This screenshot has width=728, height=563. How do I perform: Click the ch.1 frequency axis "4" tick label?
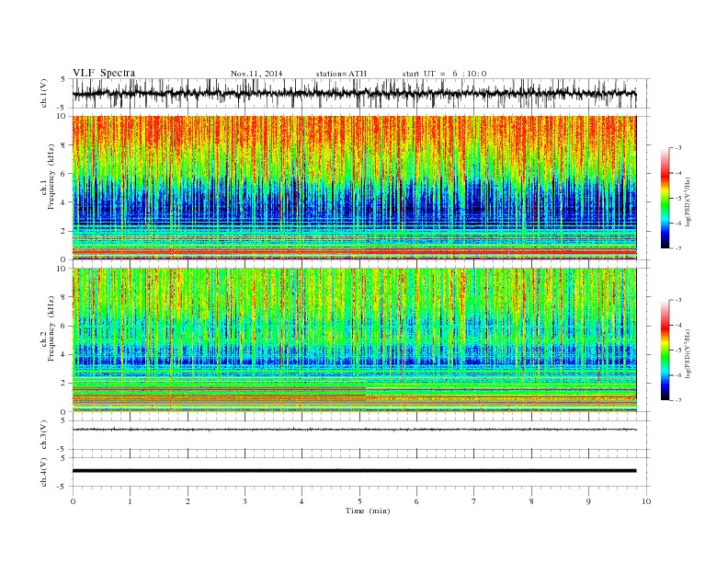tap(63, 202)
